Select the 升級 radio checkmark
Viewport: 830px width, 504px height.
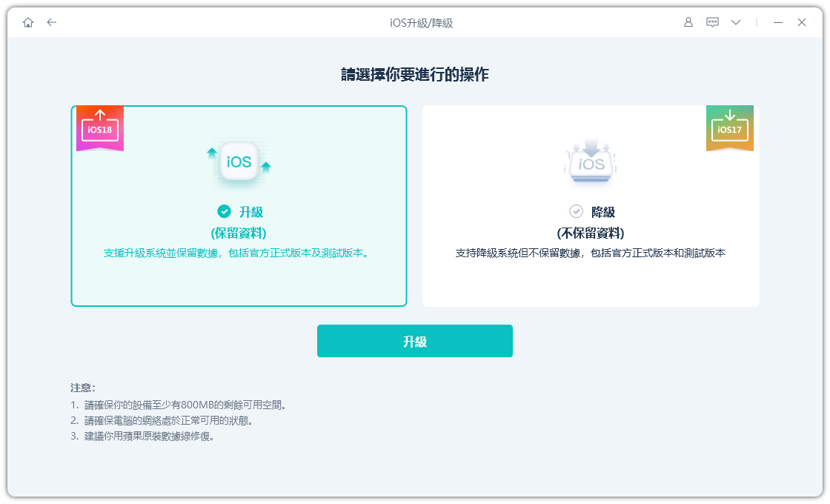click(x=224, y=211)
